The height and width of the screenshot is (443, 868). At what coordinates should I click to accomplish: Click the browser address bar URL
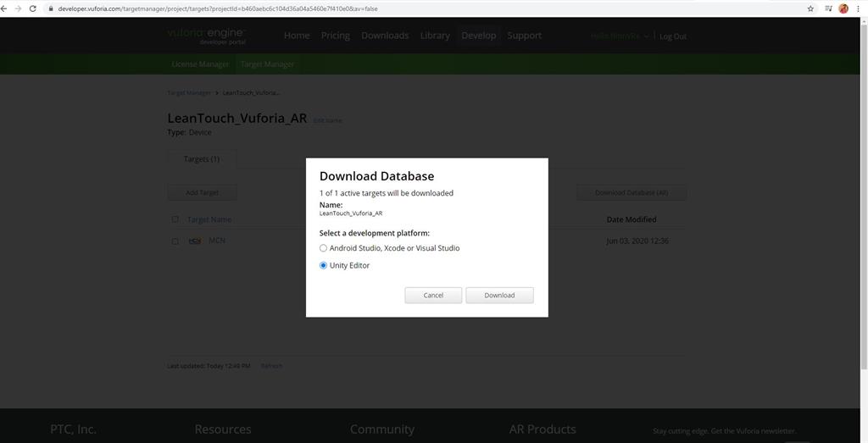click(218, 8)
